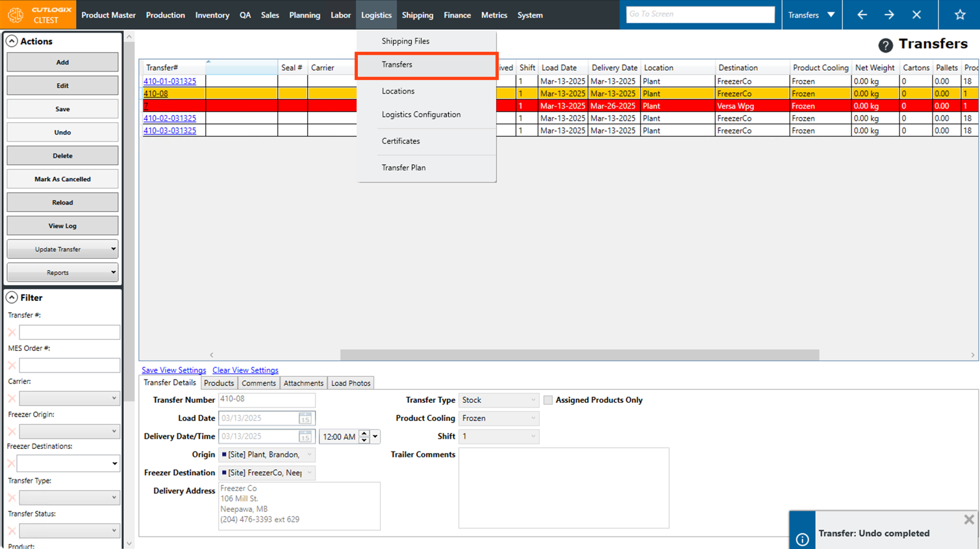980x549 pixels.
Task: Clear the Transfer # filter with red X
Action: pyautogui.click(x=12, y=332)
